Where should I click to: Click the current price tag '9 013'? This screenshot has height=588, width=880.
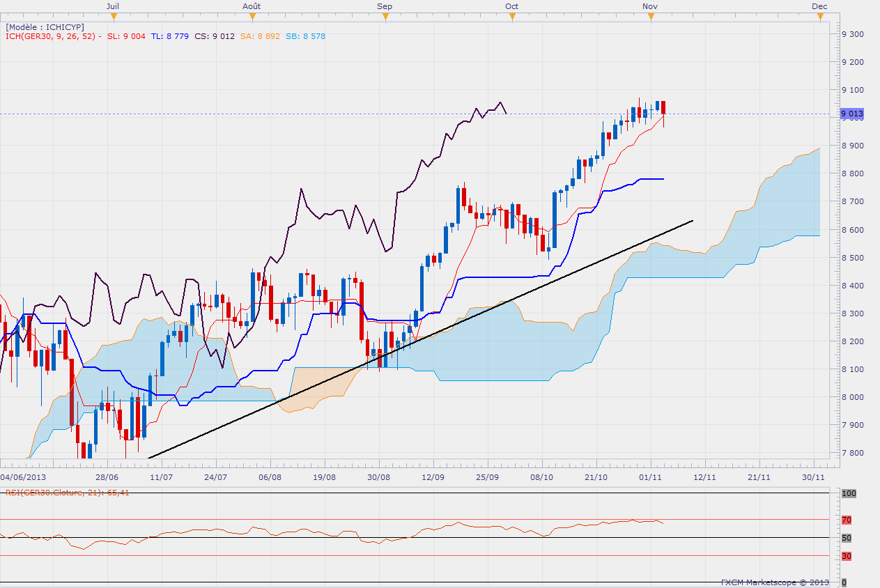click(851, 114)
